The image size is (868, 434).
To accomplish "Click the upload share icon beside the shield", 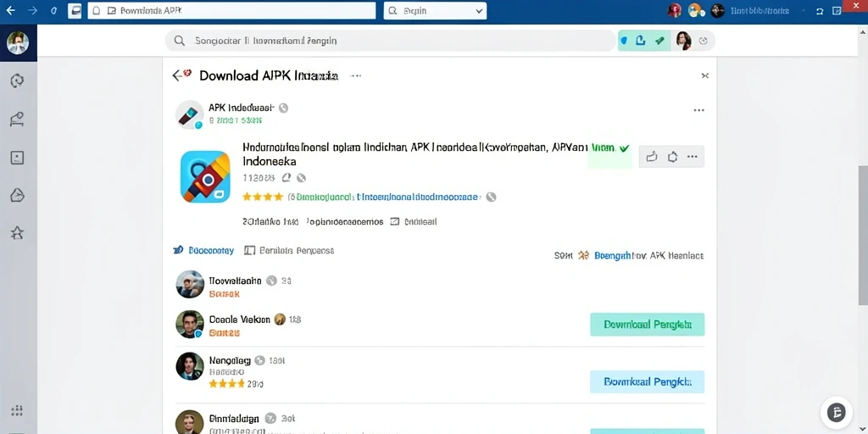I will 641,41.
